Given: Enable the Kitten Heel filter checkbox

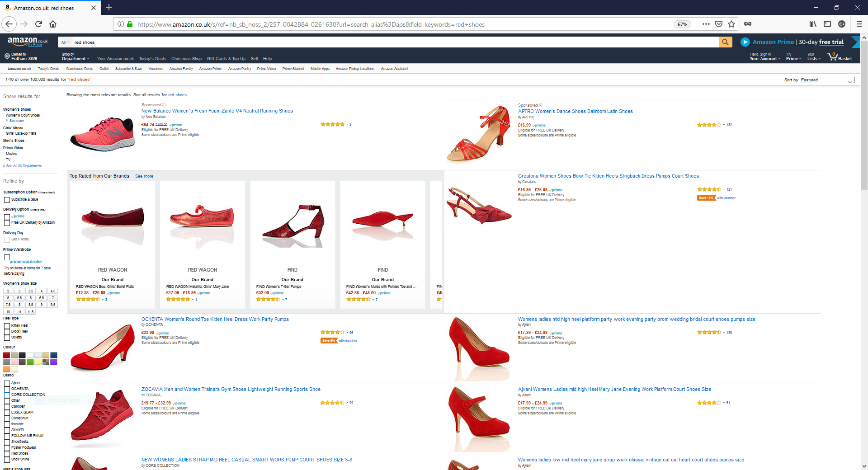Looking at the screenshot, I should (7, 326).
